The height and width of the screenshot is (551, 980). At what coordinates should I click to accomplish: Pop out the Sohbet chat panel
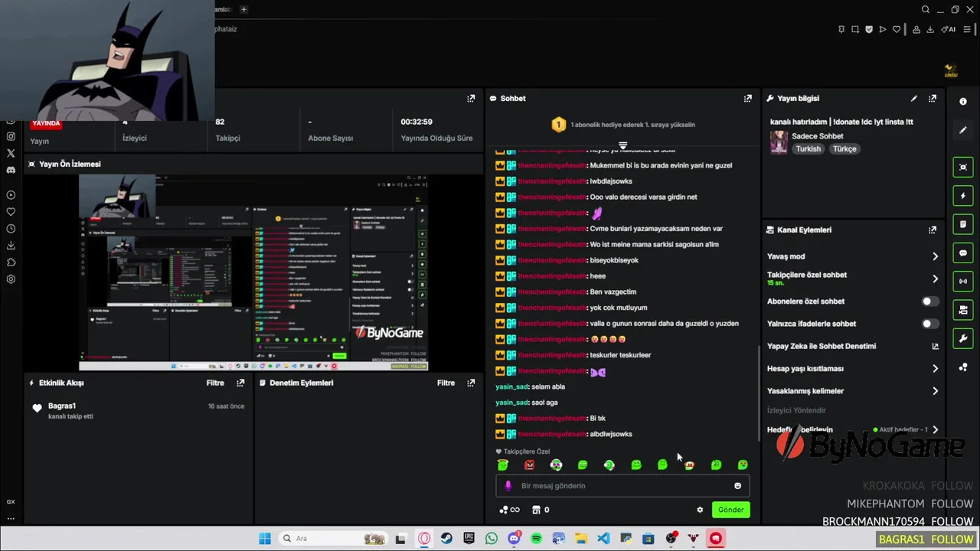747,98
